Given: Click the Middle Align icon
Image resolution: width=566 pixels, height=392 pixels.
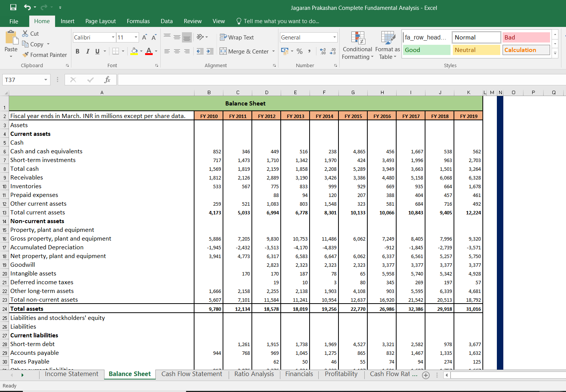Looking at the screenshot, I should [177, 37].
